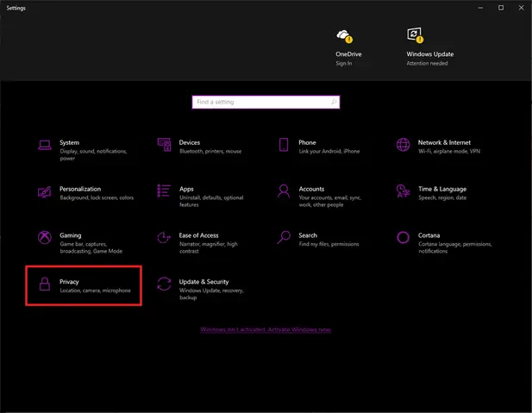This screenshot has height=413, width=532.
Task: Open the Gaming Xbox icon
Action: point(45,238)
